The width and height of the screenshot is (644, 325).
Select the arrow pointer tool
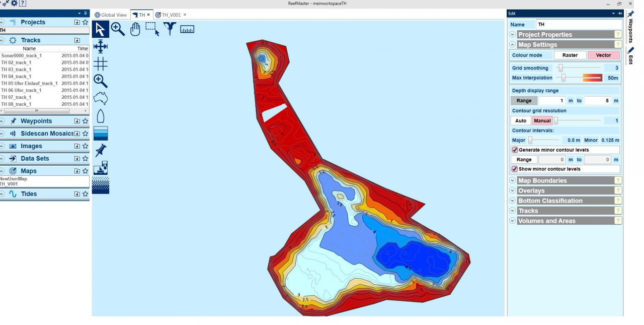click(x=101, y=29)
